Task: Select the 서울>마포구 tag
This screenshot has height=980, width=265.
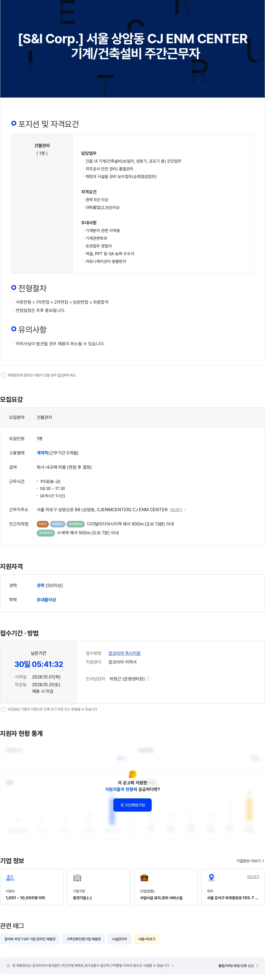Action: click(x=147, y=939)
